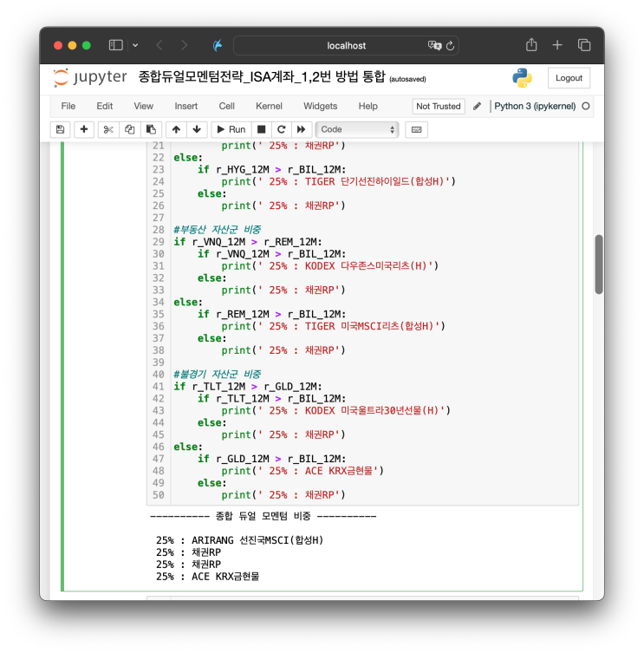Viewport: 644px width, 653px height.
Task: Go back in Safari
Action: pos(159,45)
